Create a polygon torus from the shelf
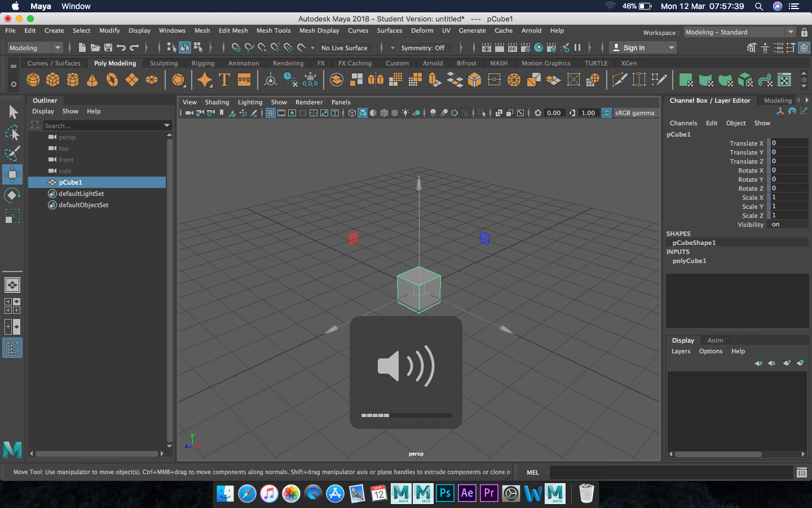 coord(112,80)
